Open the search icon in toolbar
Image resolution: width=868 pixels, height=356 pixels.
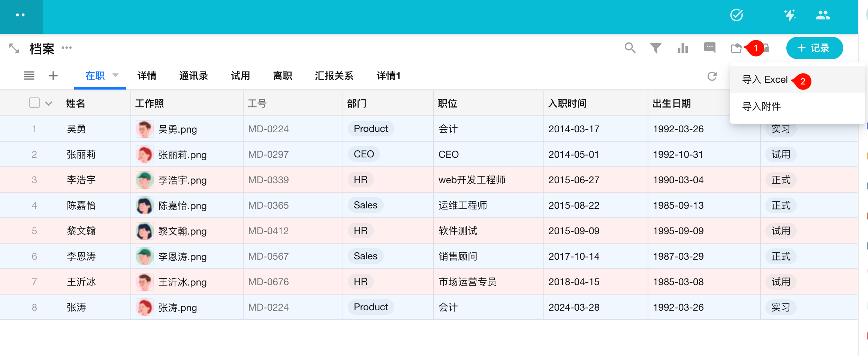click(630, 48)
